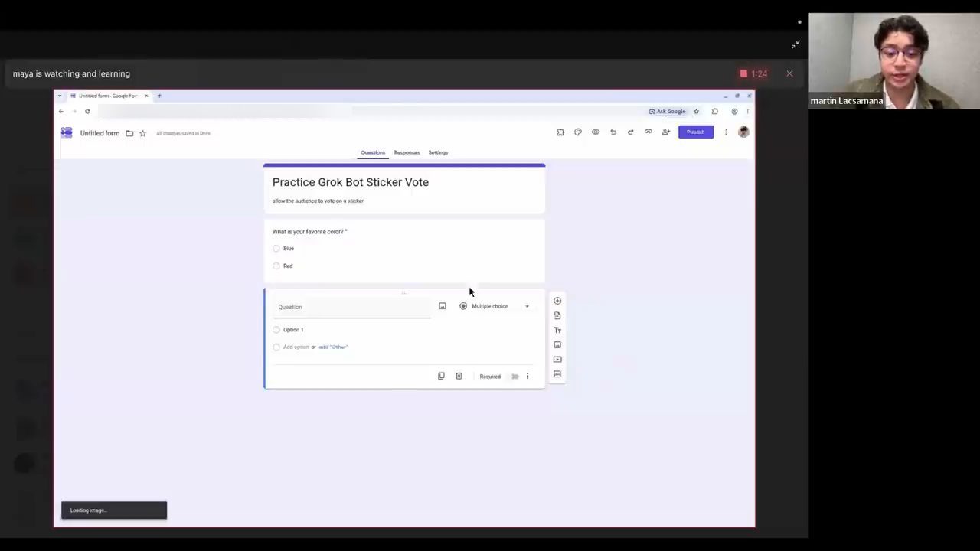Select the Red radio option
980x551 pixels.
[x=276, y=266]
